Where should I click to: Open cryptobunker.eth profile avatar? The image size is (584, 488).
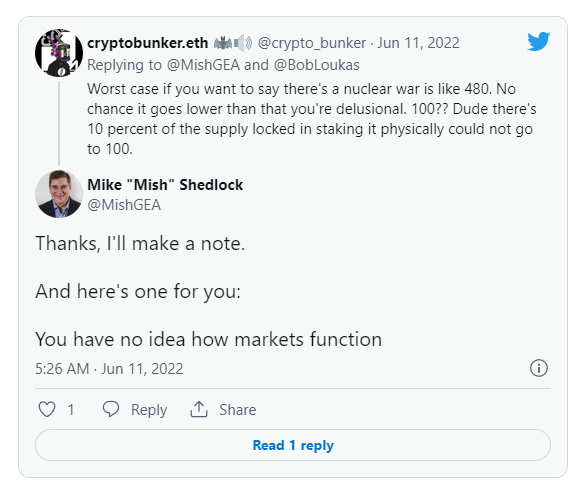59,53
